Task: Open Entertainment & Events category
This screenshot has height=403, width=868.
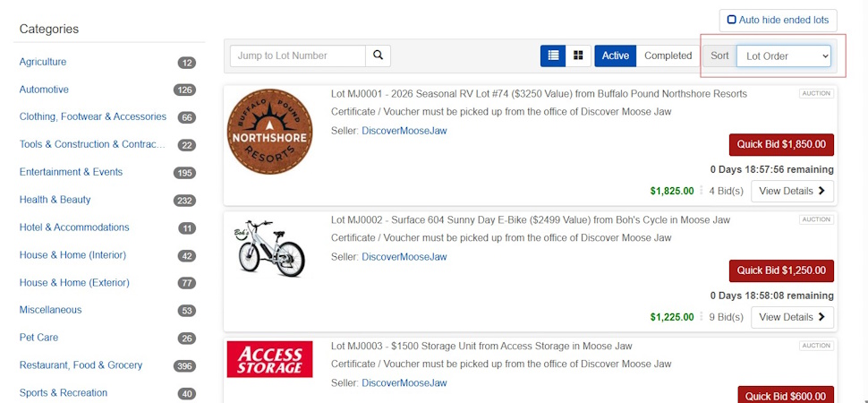Action: [71, 172]
